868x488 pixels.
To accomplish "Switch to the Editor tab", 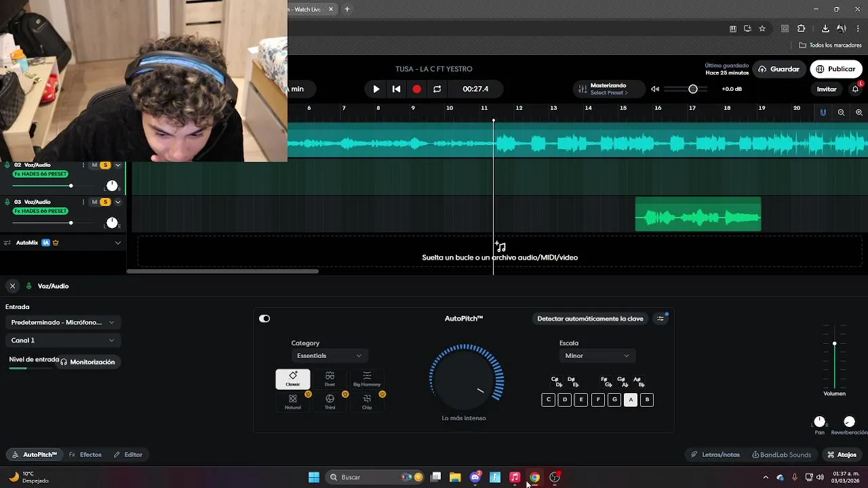I will click(127, 455).
